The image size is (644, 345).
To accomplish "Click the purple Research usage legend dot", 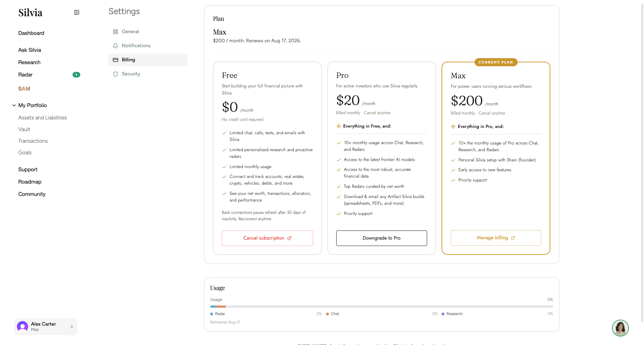I will pyautogui.click(x=443, y=314).
